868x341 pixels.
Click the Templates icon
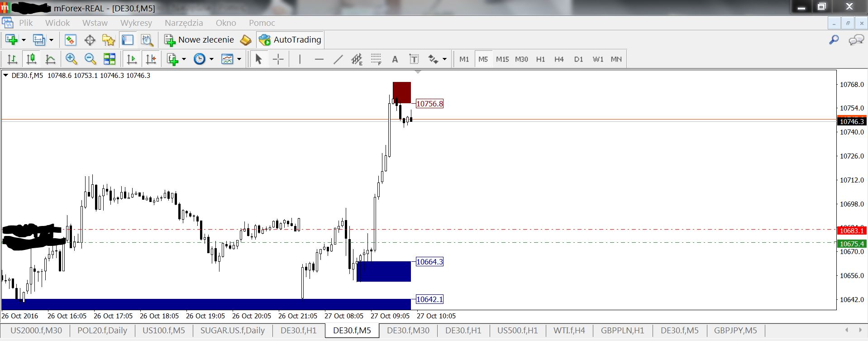[x=227, y=59]
